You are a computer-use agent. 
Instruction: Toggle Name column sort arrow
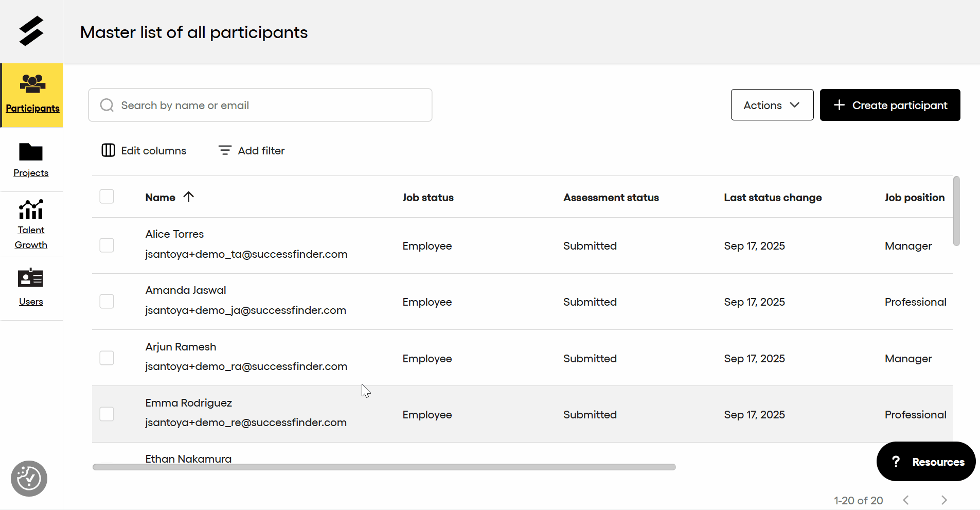[x=189, y=197]
